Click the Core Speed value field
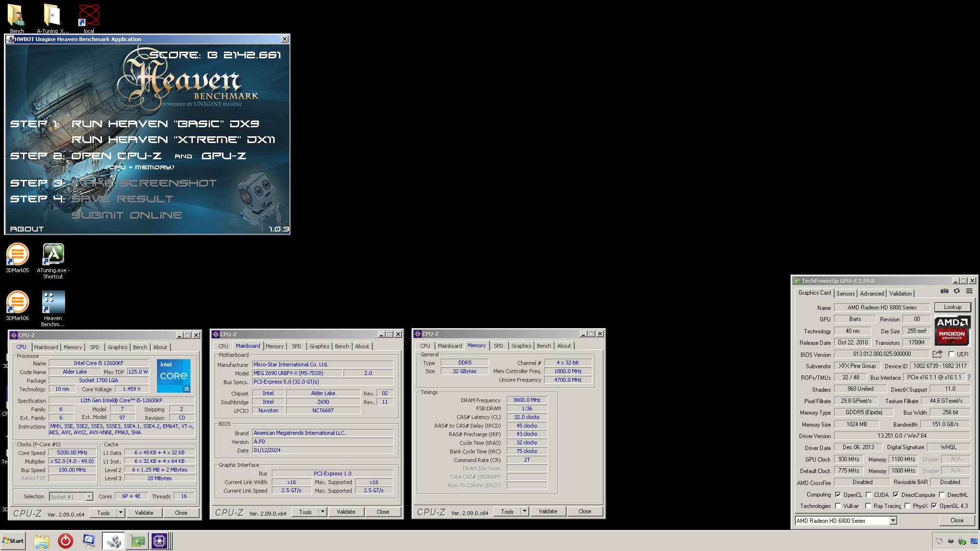 click(x=72, y=452)
